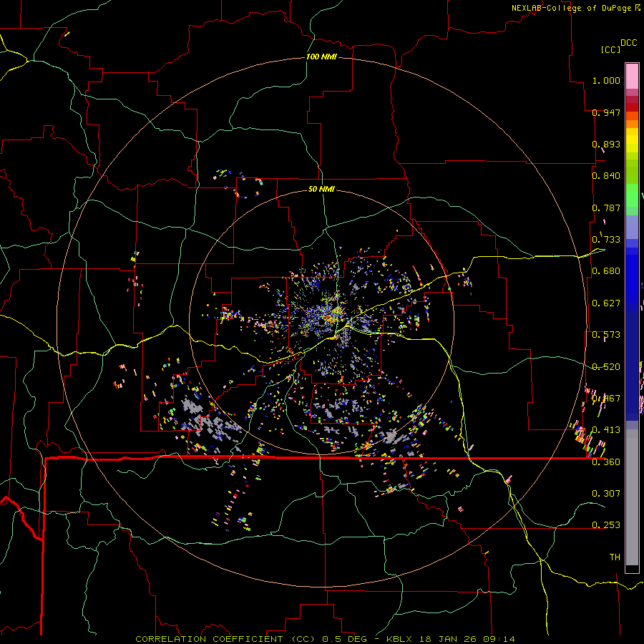Select the 0.893 scale value
This screenshot has height=644, width=644.
[x=606, y=144]
